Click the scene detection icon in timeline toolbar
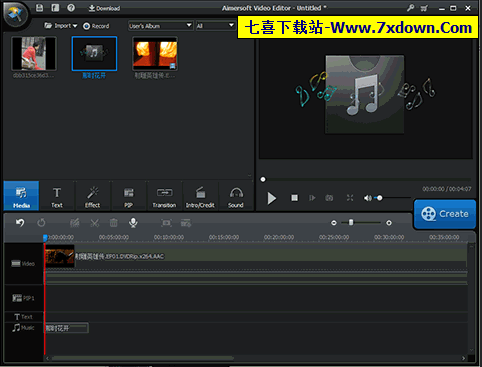Screen dimensions: 482x367 pyautogui.click(x=186, y=222)
